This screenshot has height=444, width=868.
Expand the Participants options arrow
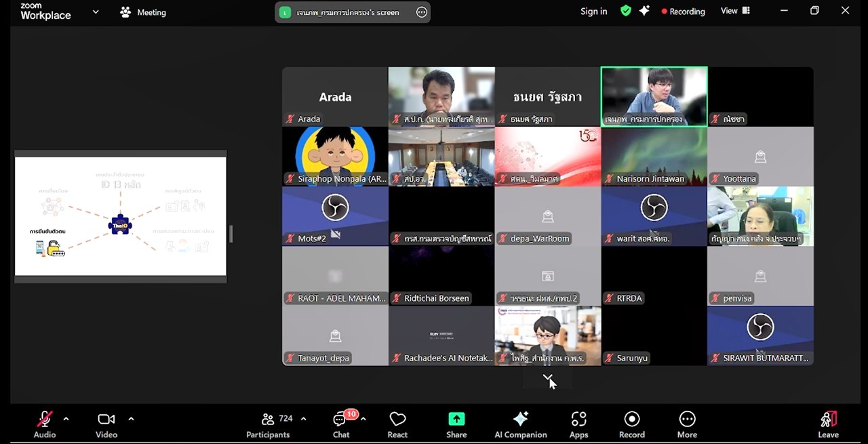coord(303,419)
